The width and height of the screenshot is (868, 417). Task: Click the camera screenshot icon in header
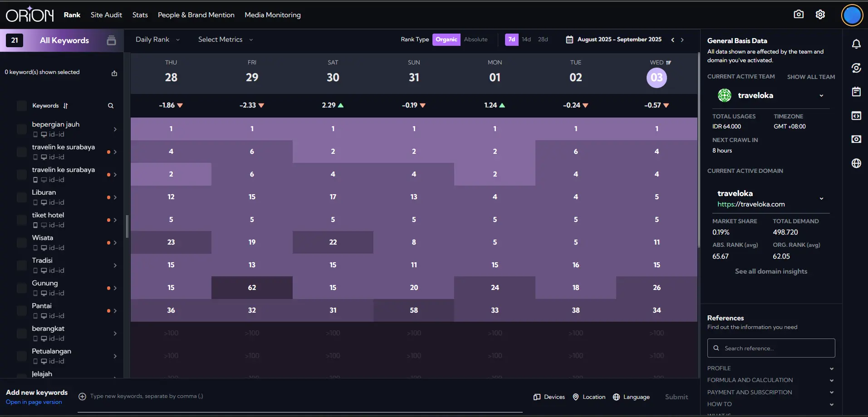pos(798,15)
